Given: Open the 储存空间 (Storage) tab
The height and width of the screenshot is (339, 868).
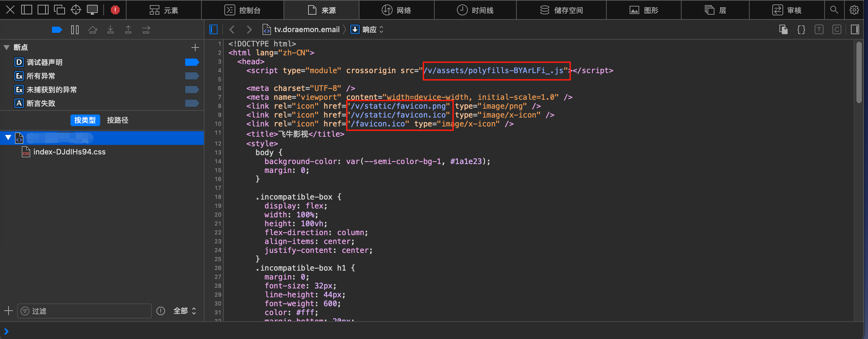Looking at the screenshot, I should tap(561, 10).
